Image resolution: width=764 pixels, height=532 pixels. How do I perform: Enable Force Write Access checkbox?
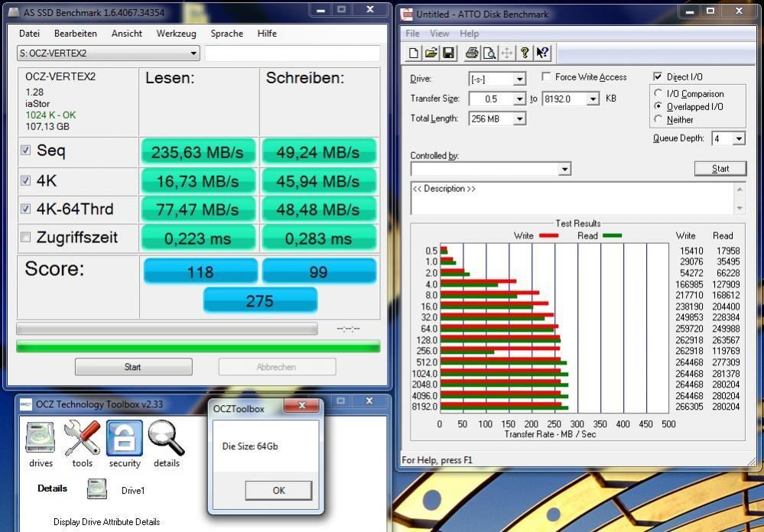coord(546,76)
